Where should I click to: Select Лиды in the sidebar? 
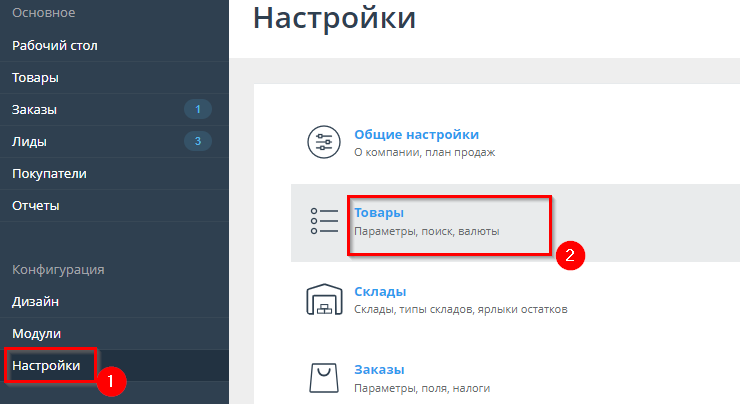point(29,141)
